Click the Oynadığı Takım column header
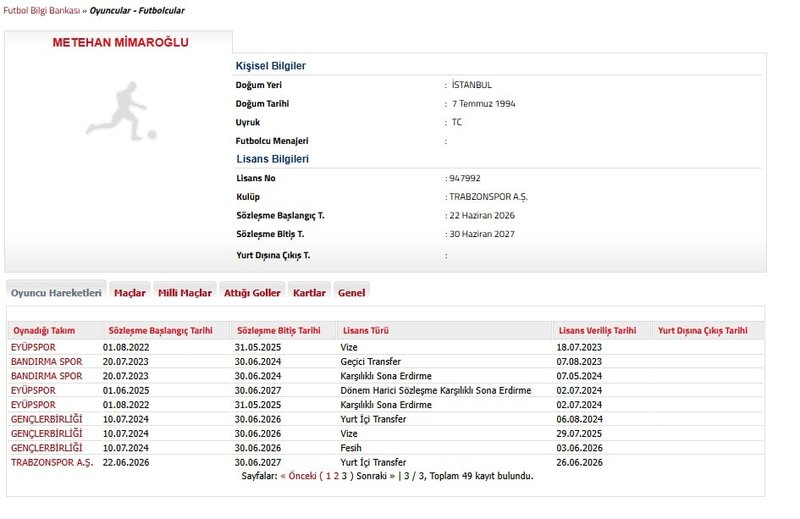 [44, 330]
